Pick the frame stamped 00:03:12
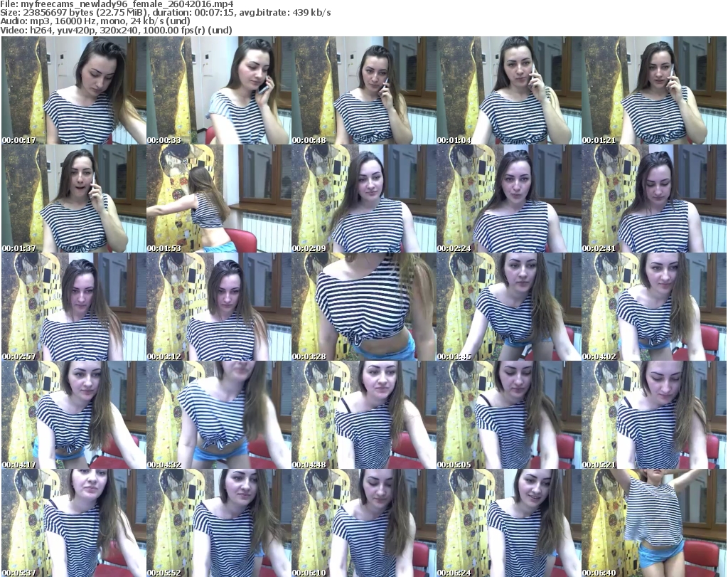 pos(219,307)
